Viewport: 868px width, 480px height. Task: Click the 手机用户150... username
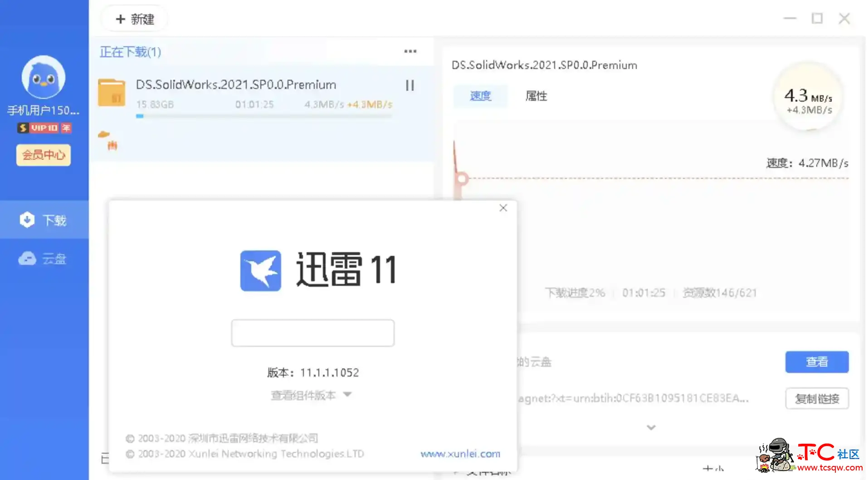tap(44, 110)
